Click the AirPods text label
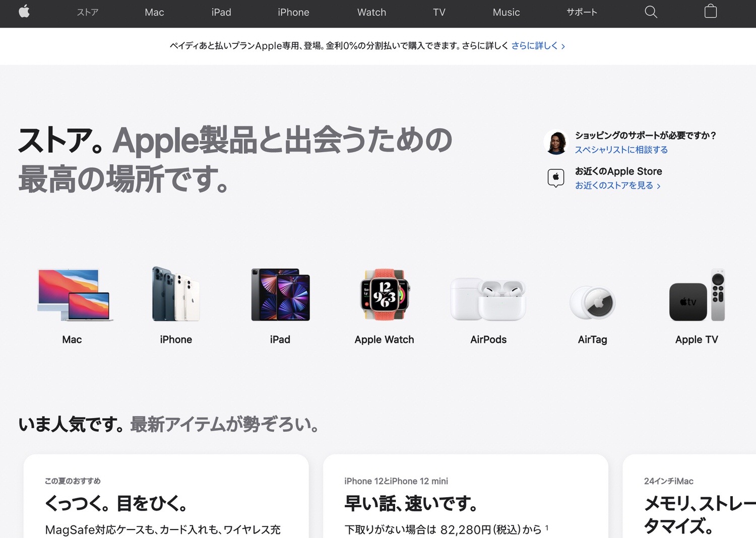 (x=488, y=340)
